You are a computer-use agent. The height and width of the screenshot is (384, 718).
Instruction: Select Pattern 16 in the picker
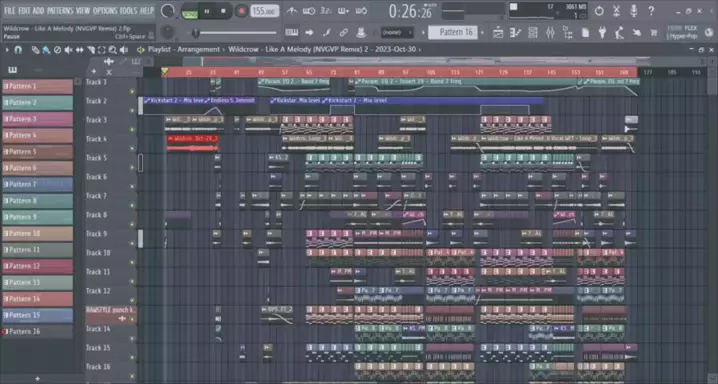click(x=38, y=331)
